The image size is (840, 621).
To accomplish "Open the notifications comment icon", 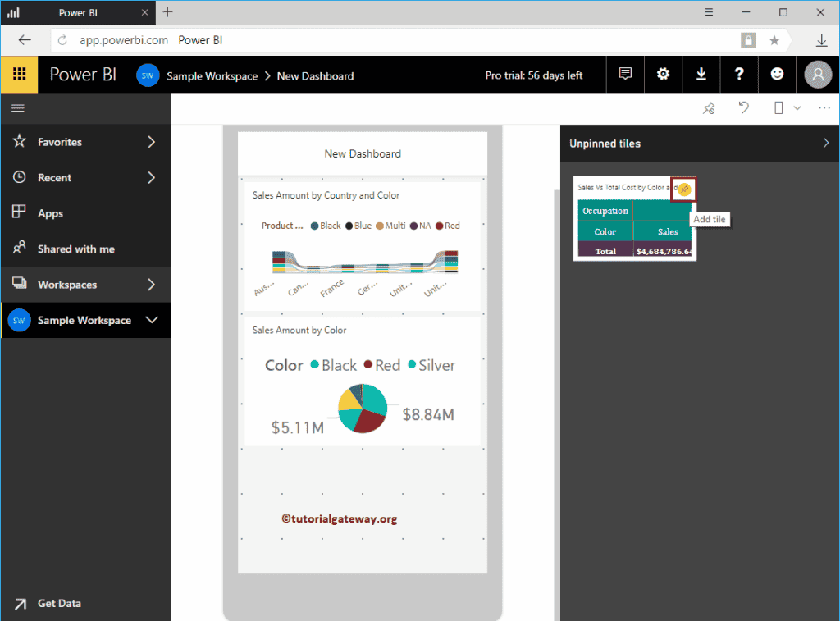I will pyautogui.click(x=624, y=74).
